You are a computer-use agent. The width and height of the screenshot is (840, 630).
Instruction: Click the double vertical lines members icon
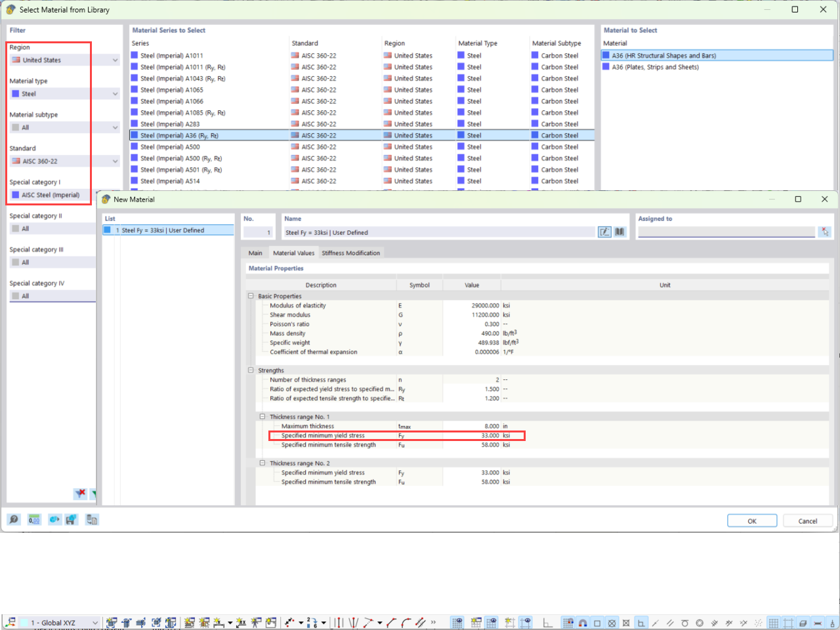339,623
